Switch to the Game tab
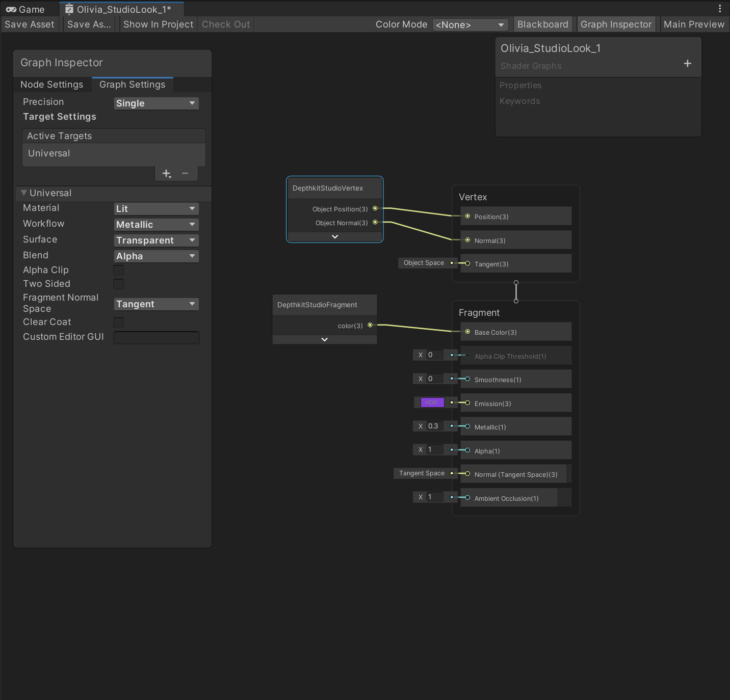 click(x=25, y=9)
